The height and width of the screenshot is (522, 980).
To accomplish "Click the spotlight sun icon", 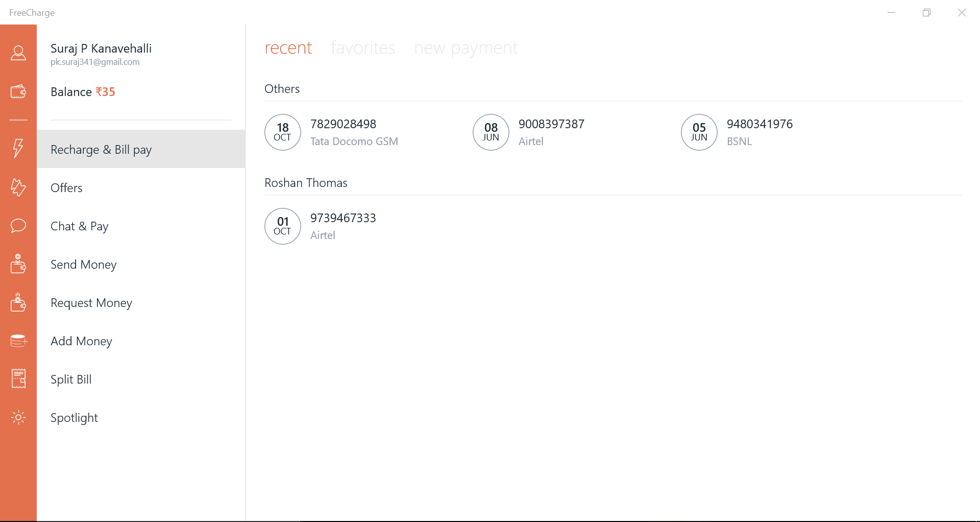I will point(18,417).
